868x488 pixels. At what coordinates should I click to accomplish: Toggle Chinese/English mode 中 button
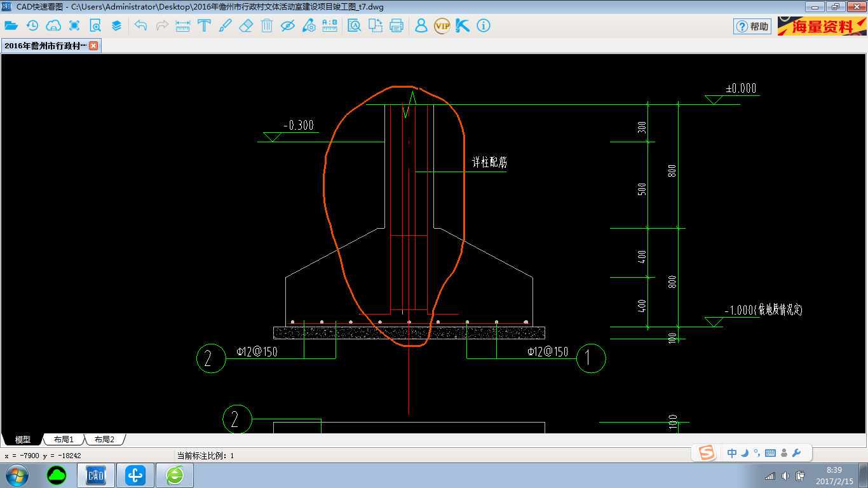pos(732,453)
